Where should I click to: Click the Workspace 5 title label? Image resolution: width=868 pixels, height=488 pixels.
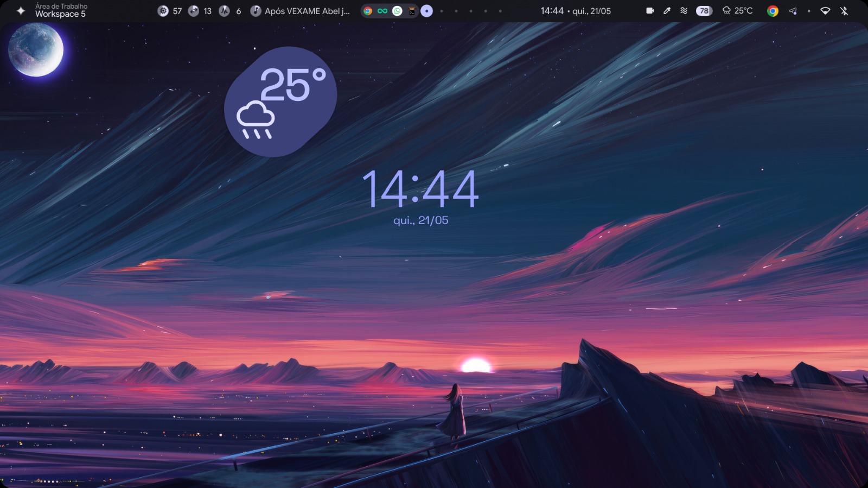click(x=60, y=14)
